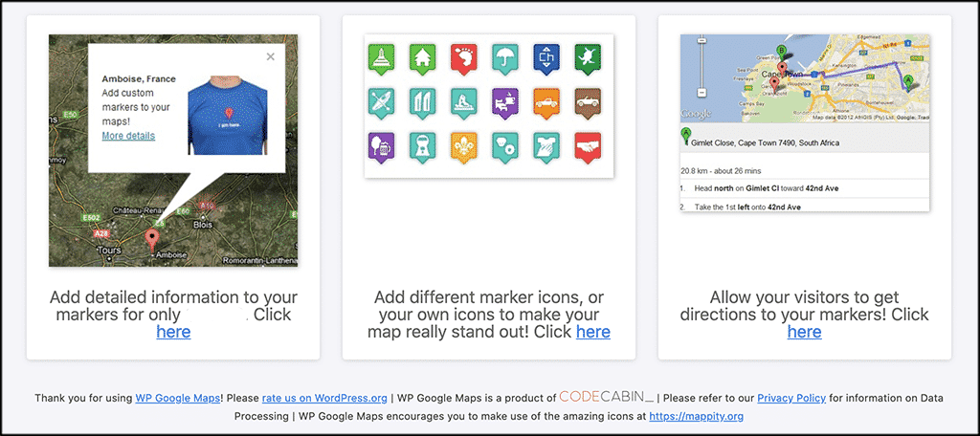Click the teal skyscrapers marker icon
980x436 pixels.
(x=422, y=103)
